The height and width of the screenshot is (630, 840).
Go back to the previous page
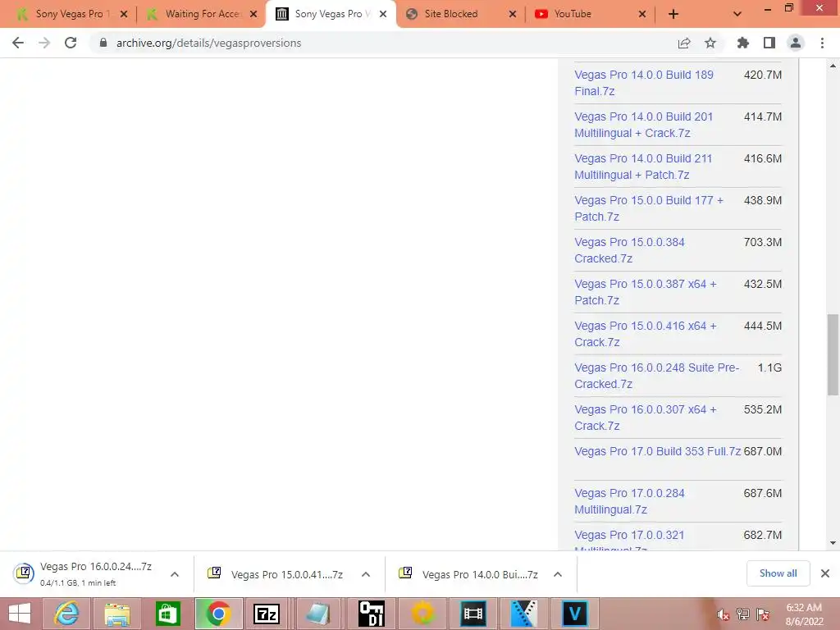point(18,43)
